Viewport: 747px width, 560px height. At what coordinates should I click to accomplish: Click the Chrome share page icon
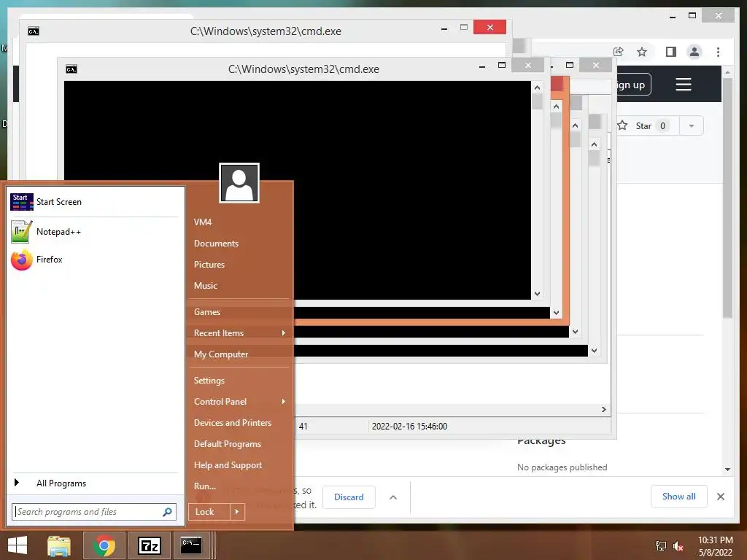[x=619, y=52]
